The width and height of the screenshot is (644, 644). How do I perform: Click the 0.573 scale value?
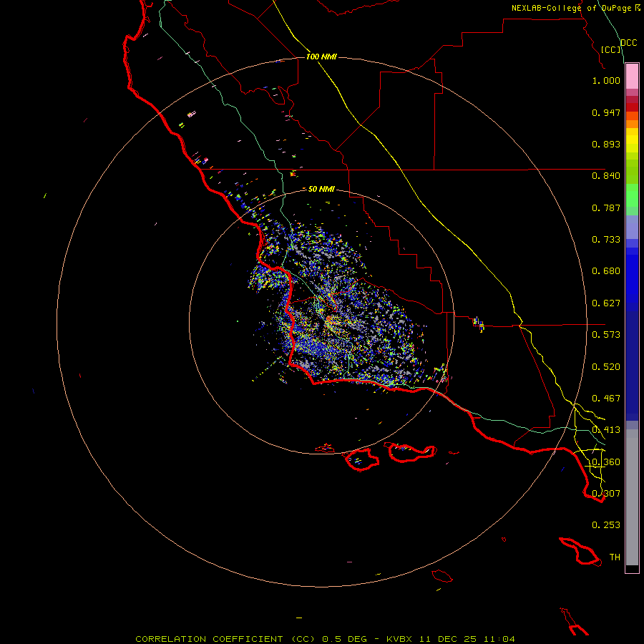tap(606, 335)
